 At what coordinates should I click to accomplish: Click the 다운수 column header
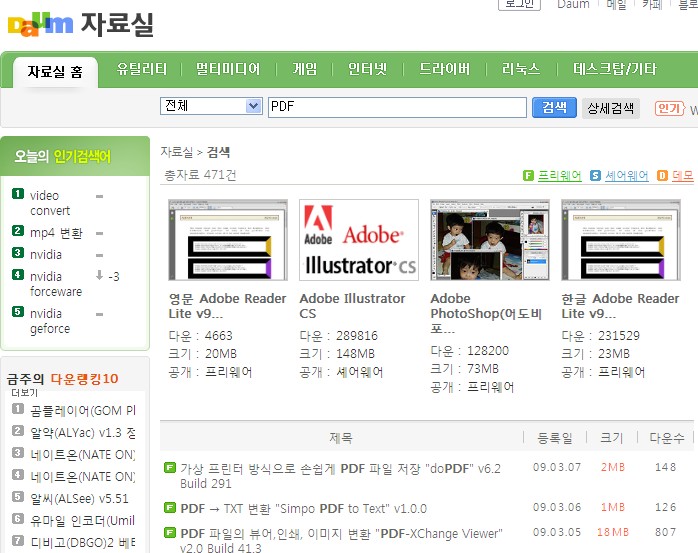(666, 438)
